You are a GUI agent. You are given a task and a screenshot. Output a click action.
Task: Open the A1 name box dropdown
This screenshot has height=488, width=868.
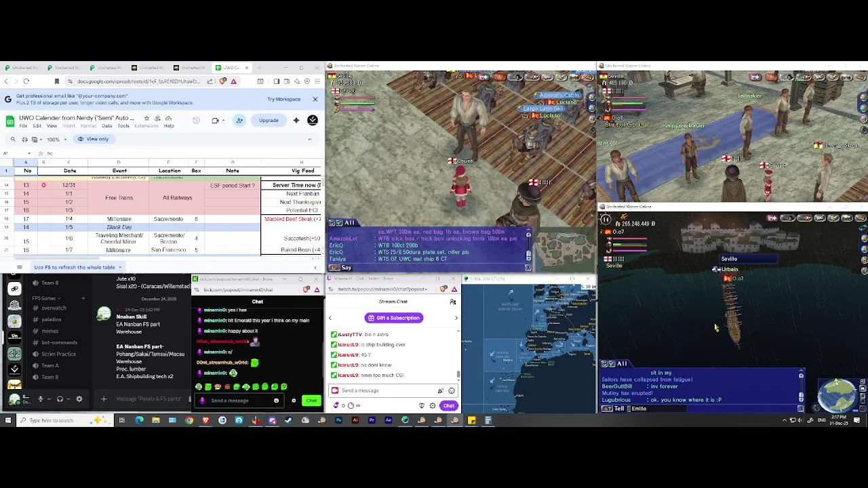click(x=29, y=153)
